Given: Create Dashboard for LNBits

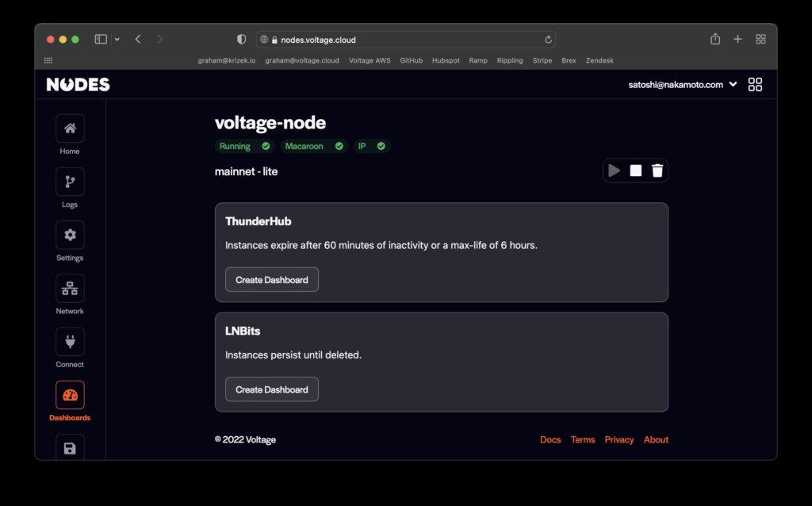Looking at the screenshot, I should [272, 389].
